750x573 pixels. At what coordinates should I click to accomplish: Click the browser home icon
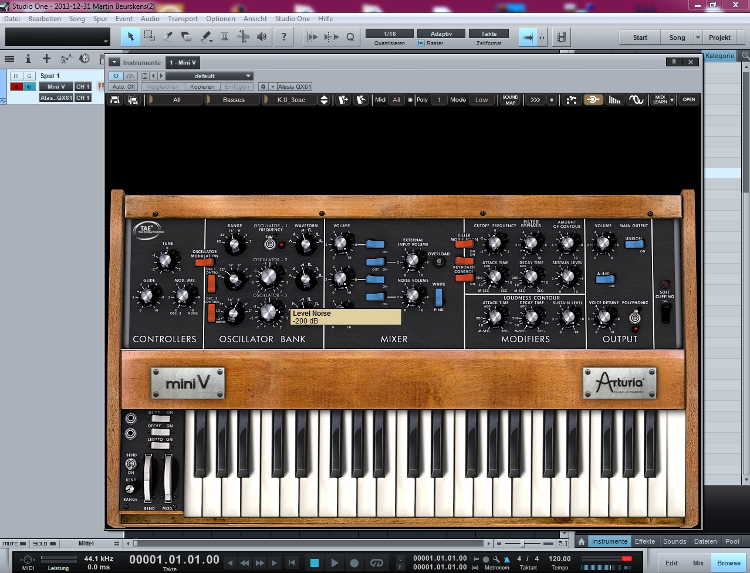pyautogui.click(x=581, y=541)
